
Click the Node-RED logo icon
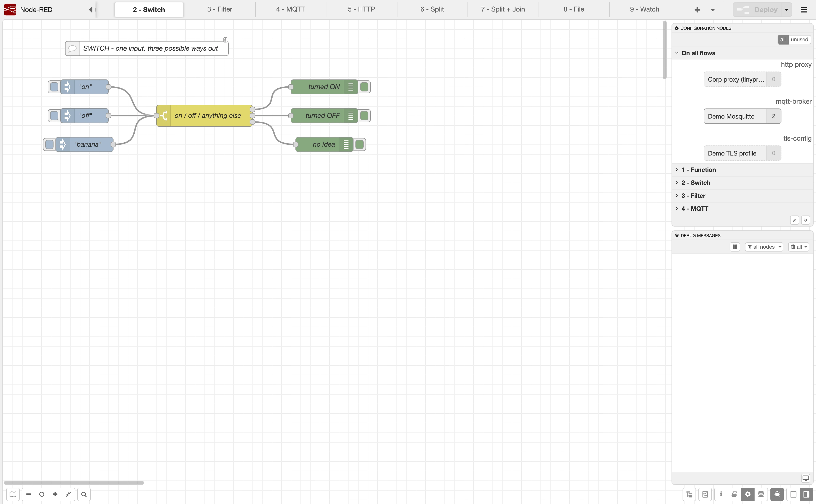(x=10, y=9)
